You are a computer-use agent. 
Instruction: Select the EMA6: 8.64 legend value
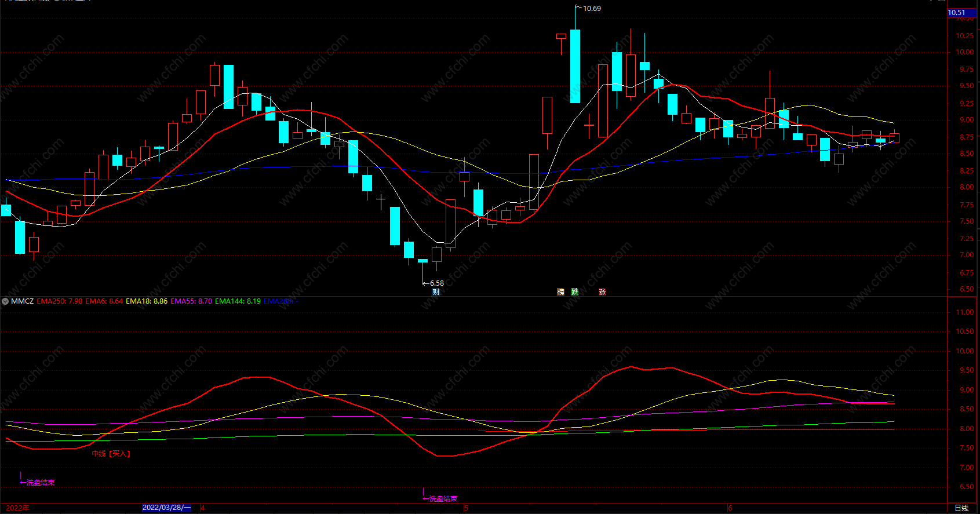coord(104,301)
